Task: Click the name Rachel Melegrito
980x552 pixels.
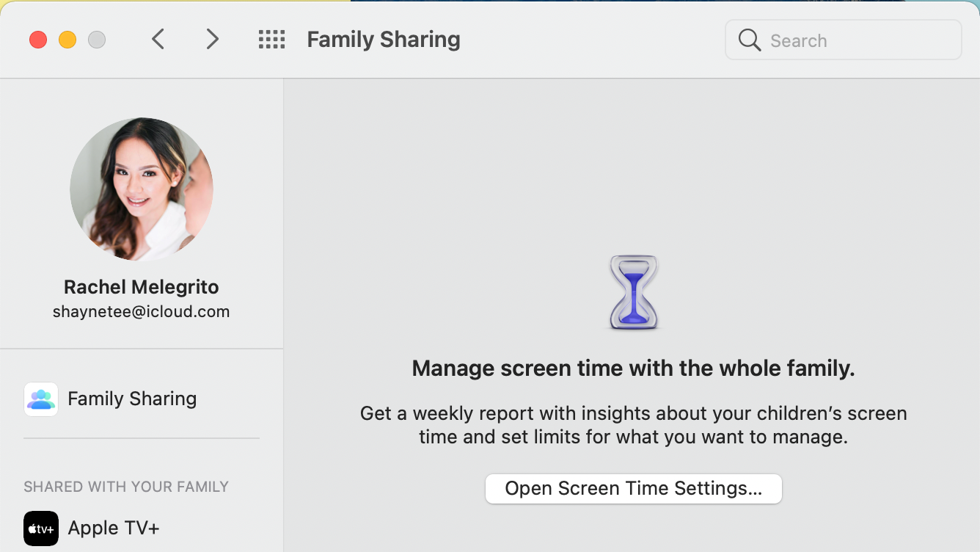Action: click(x=141, y=287)
